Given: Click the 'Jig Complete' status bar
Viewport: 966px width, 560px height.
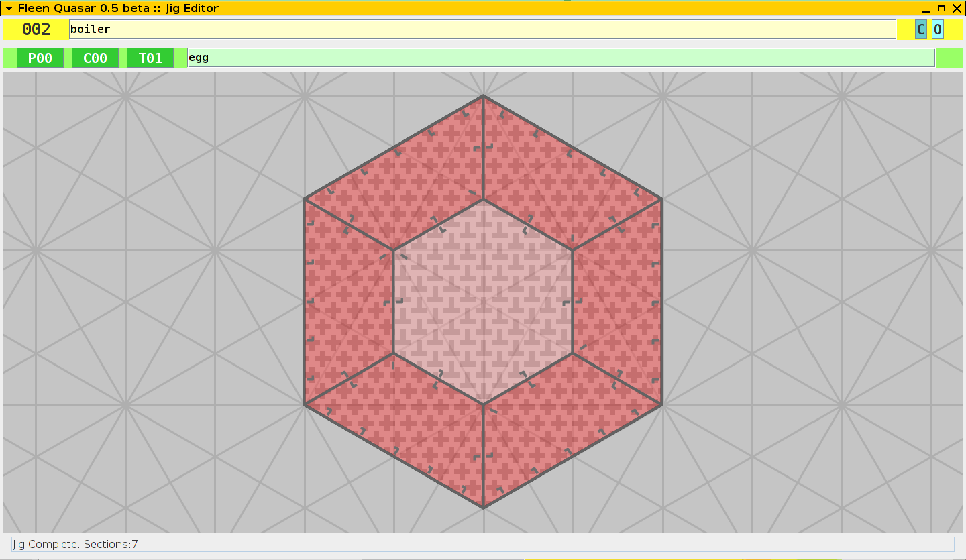Looking at the screenshot, I should 482,544.
